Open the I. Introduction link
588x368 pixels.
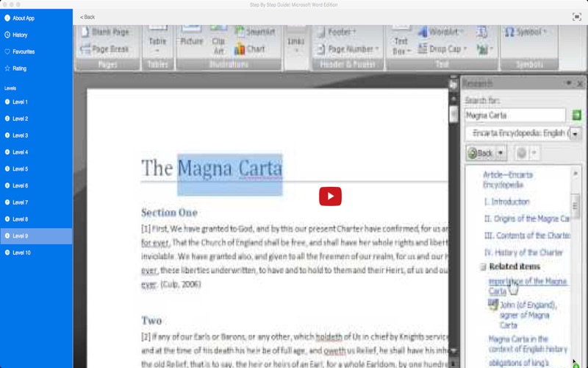coord(507,202)
